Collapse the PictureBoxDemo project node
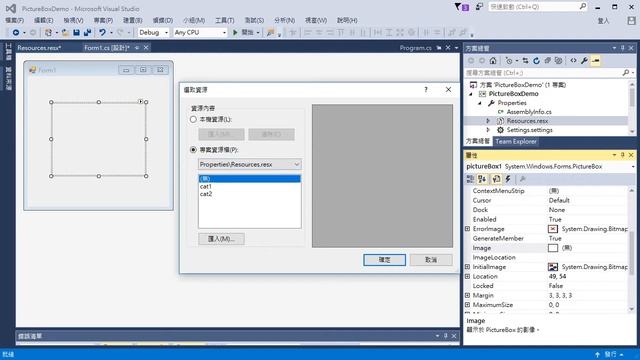Screen dimensions: 640x360 click(x=471, y=94)
